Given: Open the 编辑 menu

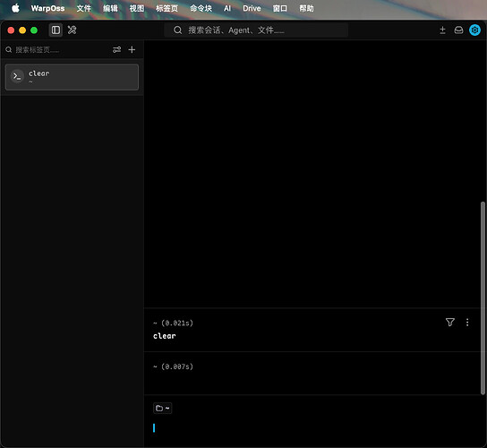Looking at the screenshot, I should tap(110, 8).
